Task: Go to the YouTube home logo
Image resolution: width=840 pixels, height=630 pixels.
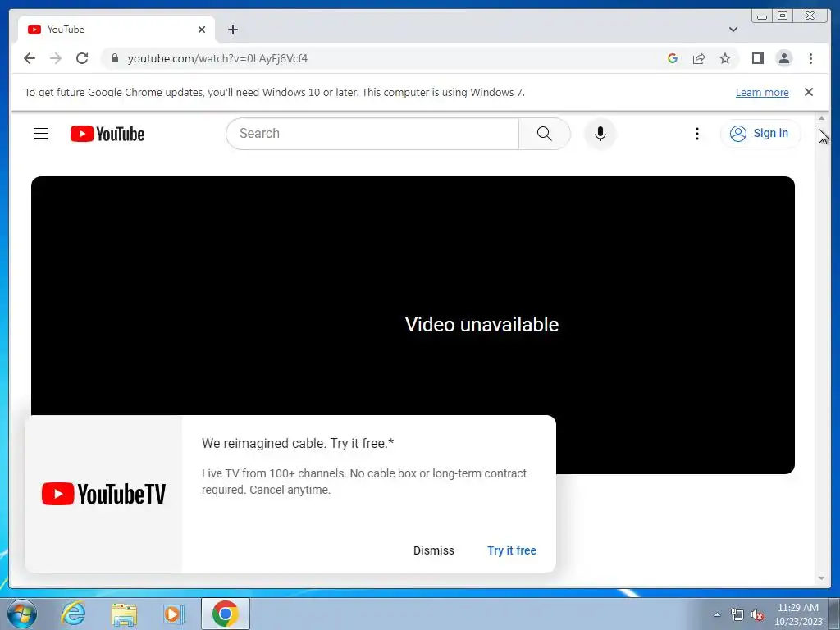Action: tap(107, 134)
